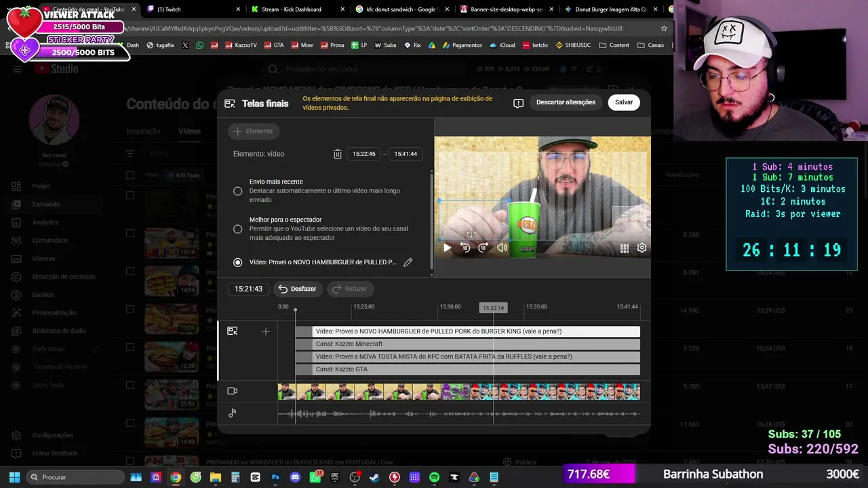
Task: Open the X bookmark icon
Action: coord(185,45)
